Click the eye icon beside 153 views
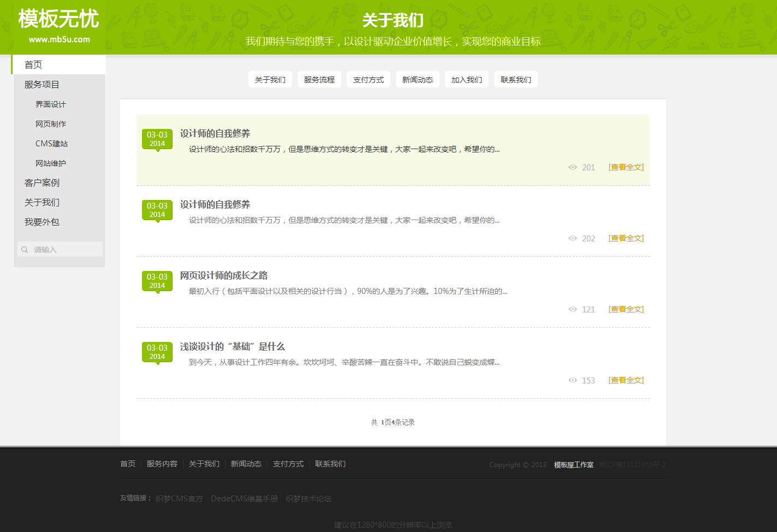Screen dimensions: 777x532 coord(572,380)
